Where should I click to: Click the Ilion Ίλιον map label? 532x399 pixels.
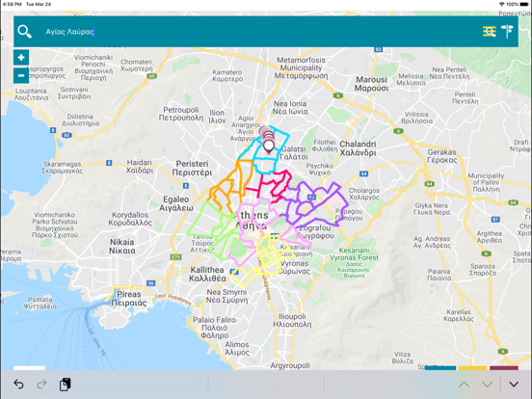(x=217, y=117)
